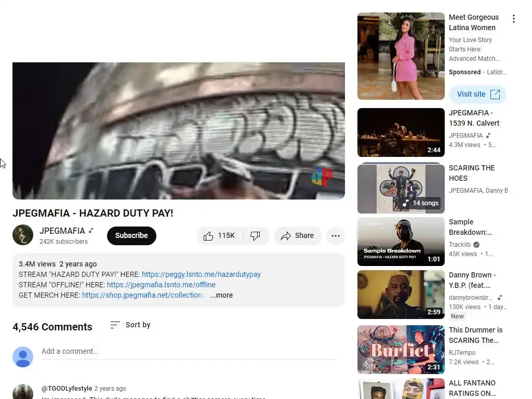532x399 pixels.
Task: Open the Meet Gorgeous Latina Women ad thumbnail
Action: 401,56
